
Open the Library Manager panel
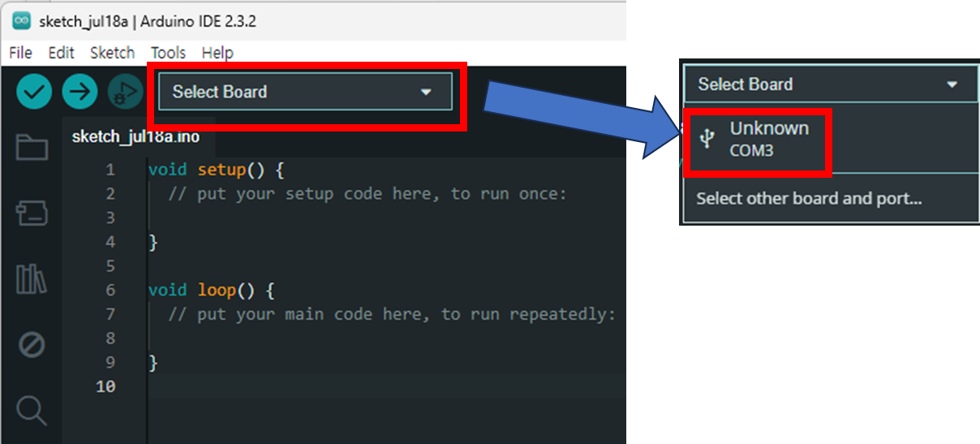(x=32, y=279)
